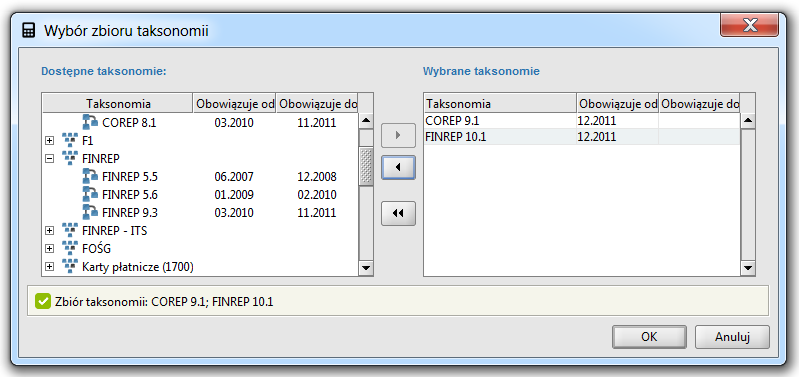Select the FINREP group label
The width and height of the screenshot is (799, 377).
tap(100, 158)
